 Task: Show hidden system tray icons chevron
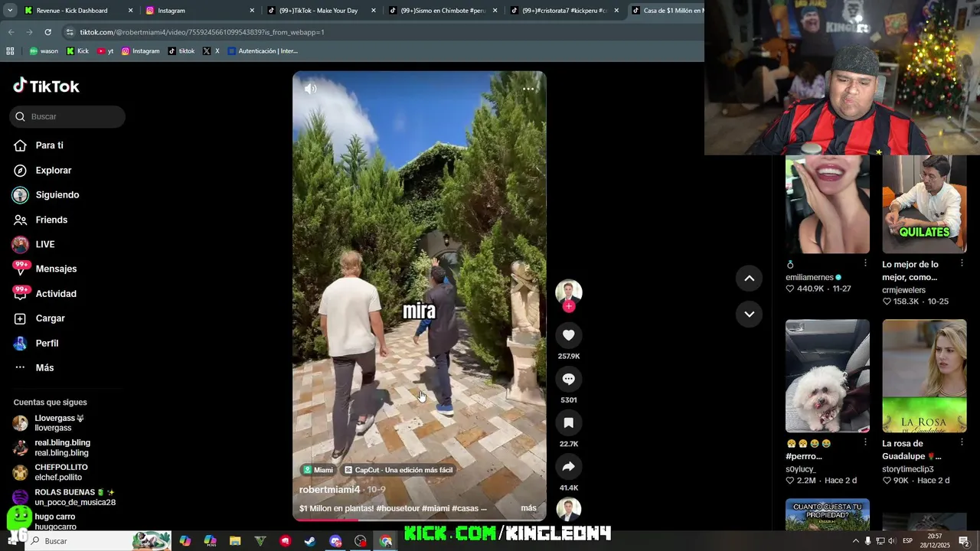[x=856, y=541]
